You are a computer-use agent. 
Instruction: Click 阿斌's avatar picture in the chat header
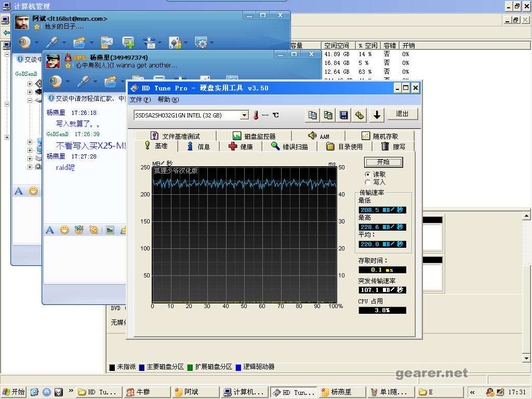click(x=22, y=22)
